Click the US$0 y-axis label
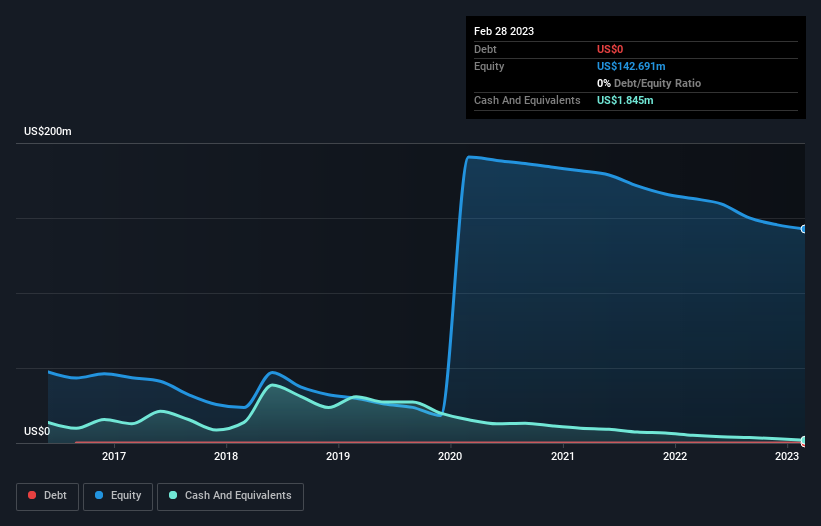This screenshot has height=526, width=821. point(37,431)
